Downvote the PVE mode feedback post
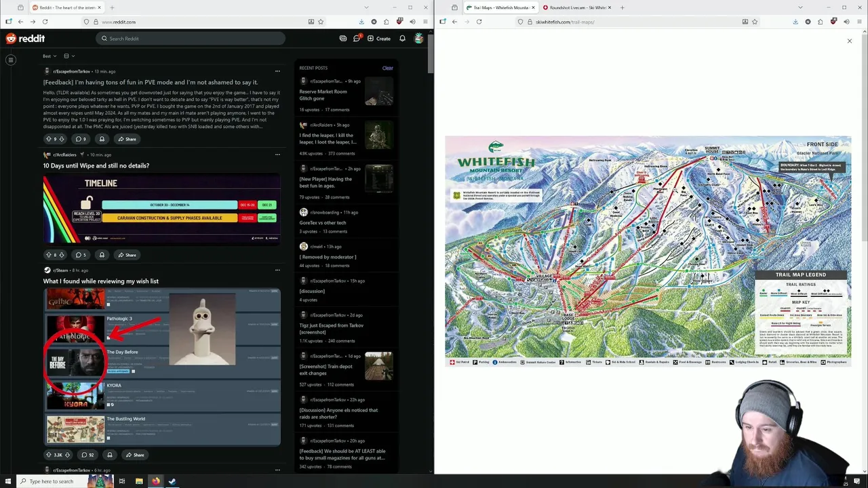Screen dimensions: 868x488 click(62, 139)
